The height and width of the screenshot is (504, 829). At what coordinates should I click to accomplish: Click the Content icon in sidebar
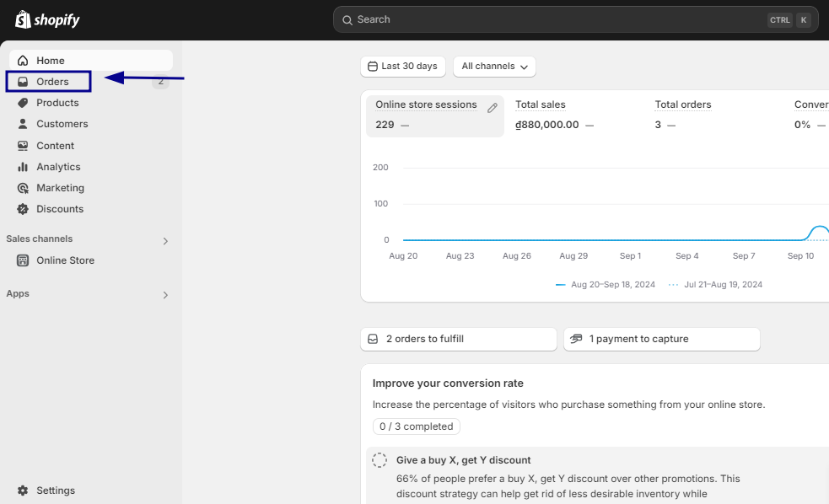[x=23, y=145]
